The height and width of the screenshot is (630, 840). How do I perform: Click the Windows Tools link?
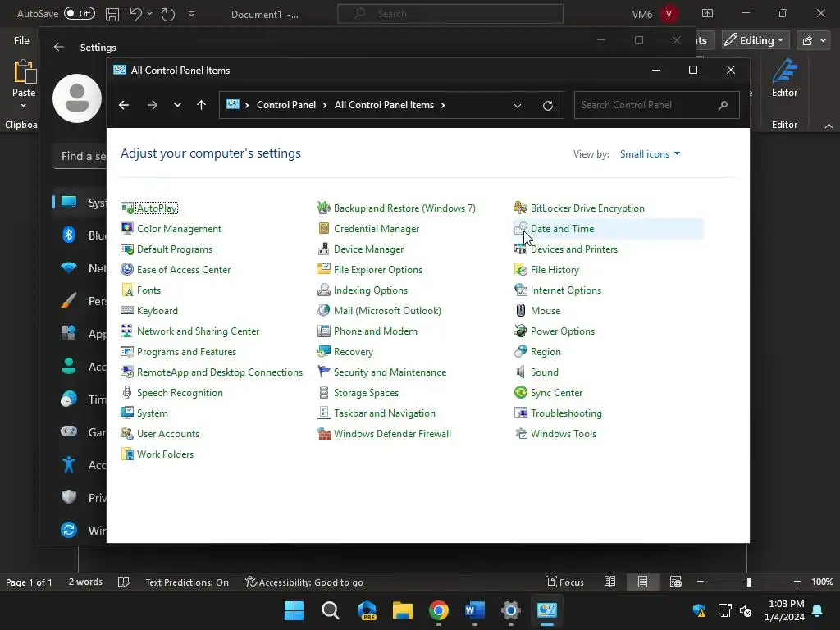pyautogui.click(x=563, y=433)
